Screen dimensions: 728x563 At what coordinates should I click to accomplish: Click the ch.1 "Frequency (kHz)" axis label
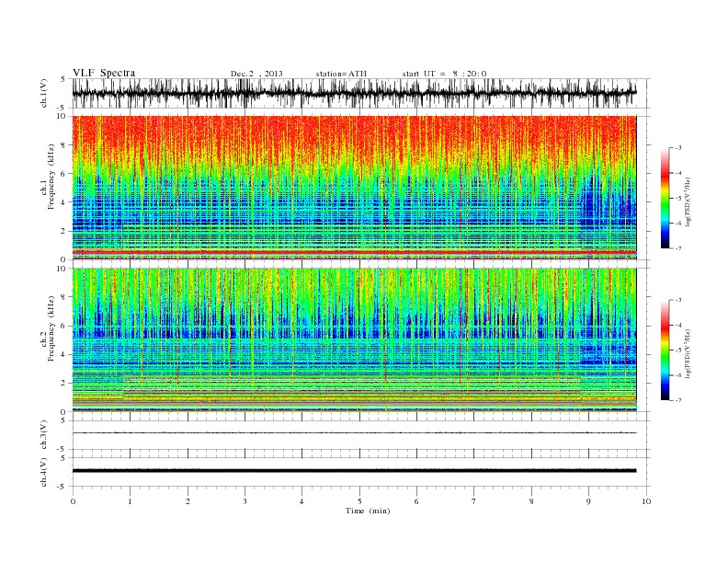(51, 176)
